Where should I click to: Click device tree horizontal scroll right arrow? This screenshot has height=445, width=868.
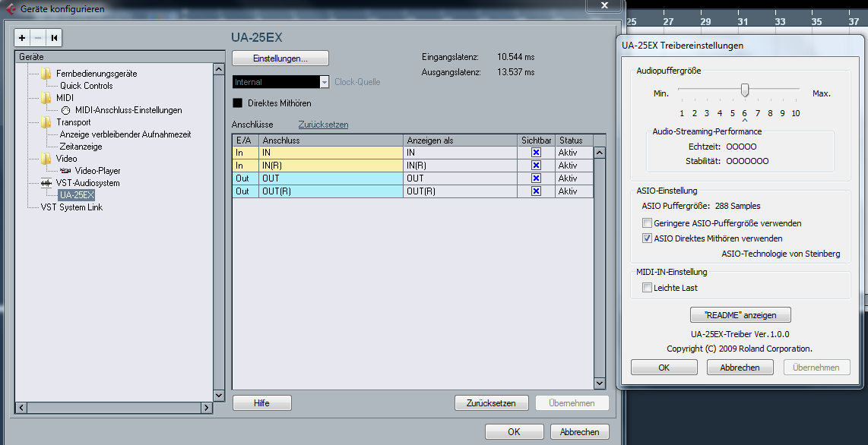pyautogui.click(x=207, y=407)
